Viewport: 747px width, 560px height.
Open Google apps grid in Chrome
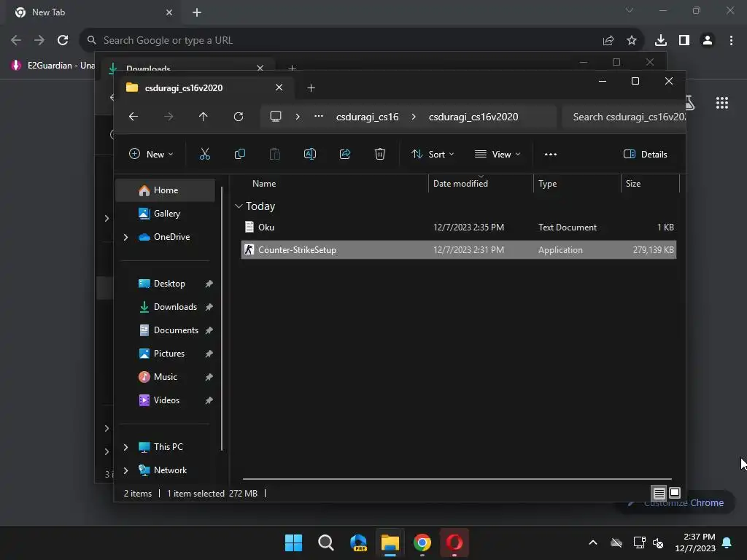[721, 103]
